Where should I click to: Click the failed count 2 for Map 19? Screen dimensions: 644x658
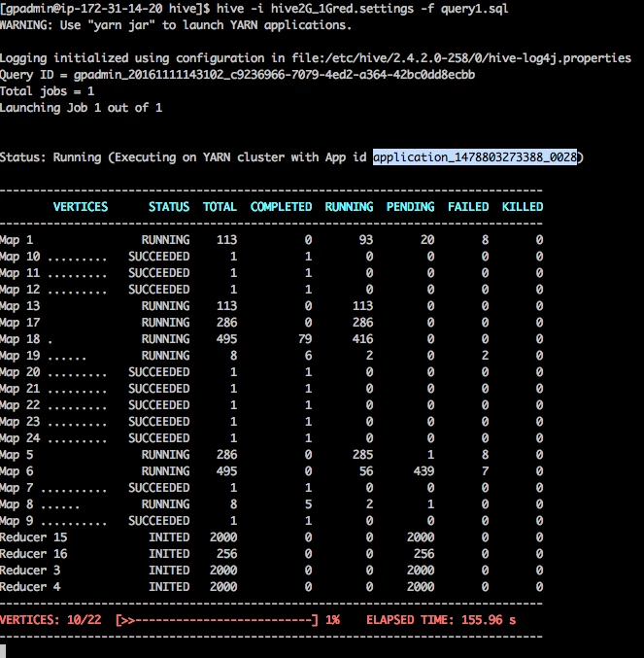point(485,356)
